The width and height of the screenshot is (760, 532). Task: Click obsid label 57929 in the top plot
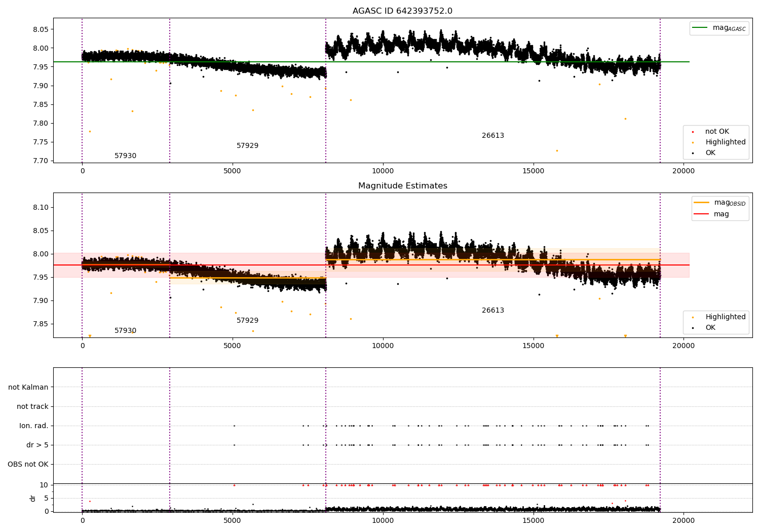247,146
